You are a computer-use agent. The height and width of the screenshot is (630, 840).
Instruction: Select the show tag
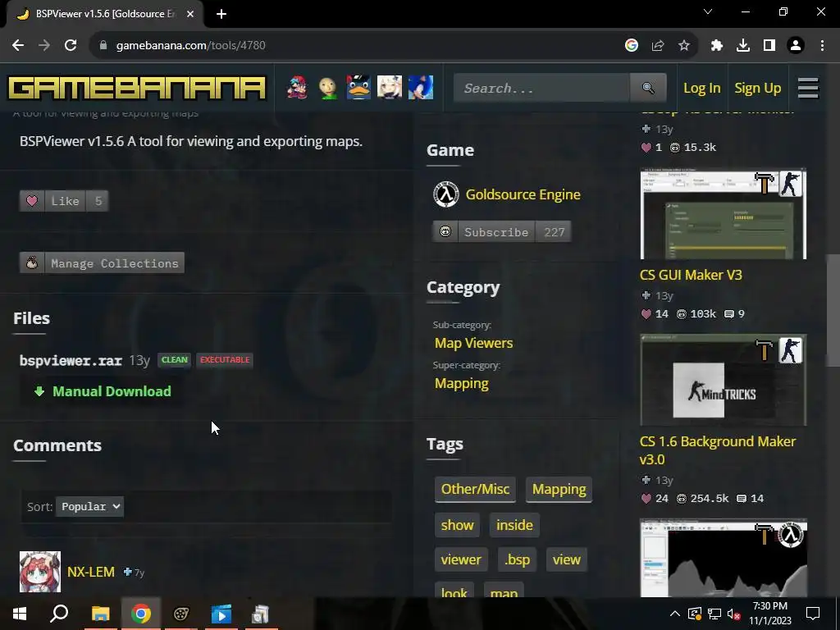pyautogui.click(x=457, y=525)
